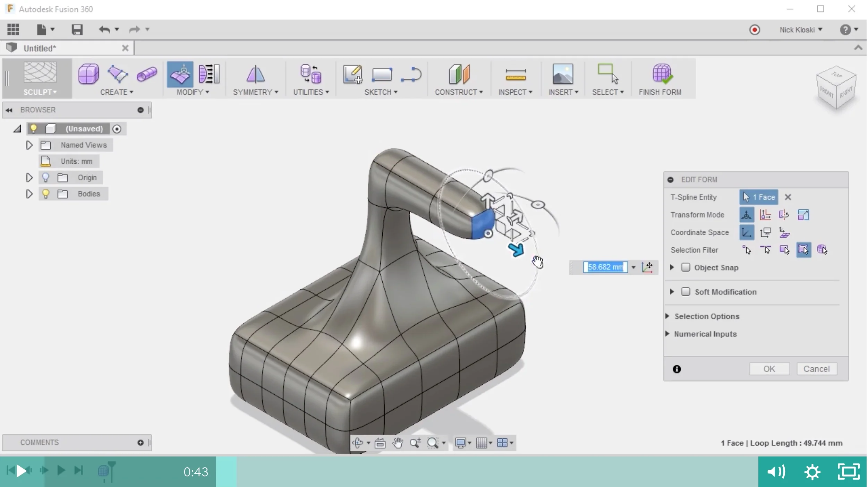
Task: Click the Measure ruler icon
Action: (516, 75)
